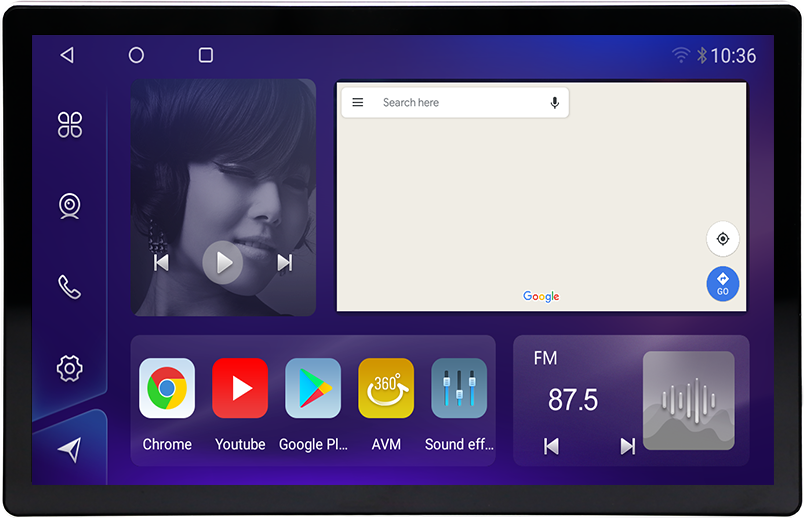Viewport: 804px width, 518px height.
Task: Tap the voice search microphone icon
Action: point(554,103)
